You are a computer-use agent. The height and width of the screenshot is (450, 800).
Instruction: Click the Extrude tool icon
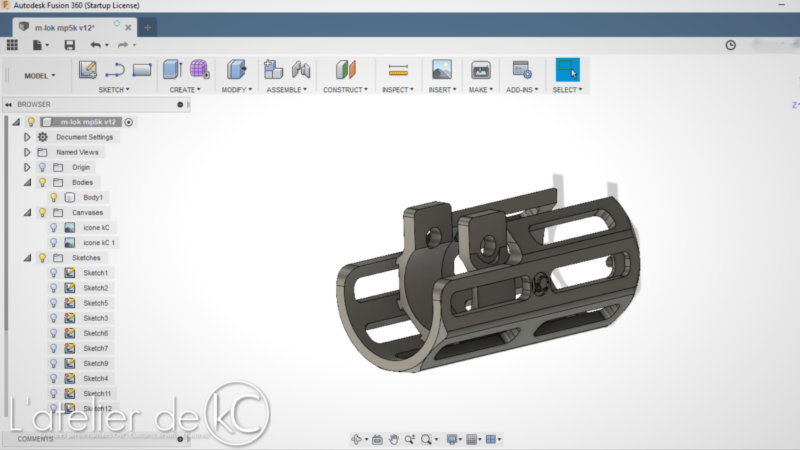pos(172,70)
